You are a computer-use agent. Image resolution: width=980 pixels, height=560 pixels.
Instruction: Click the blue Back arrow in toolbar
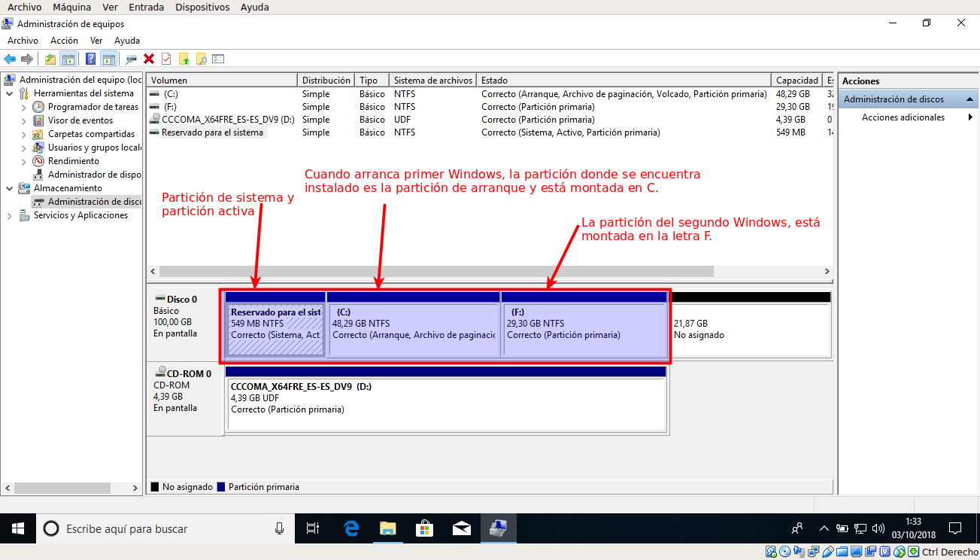[x=10, y=59]
